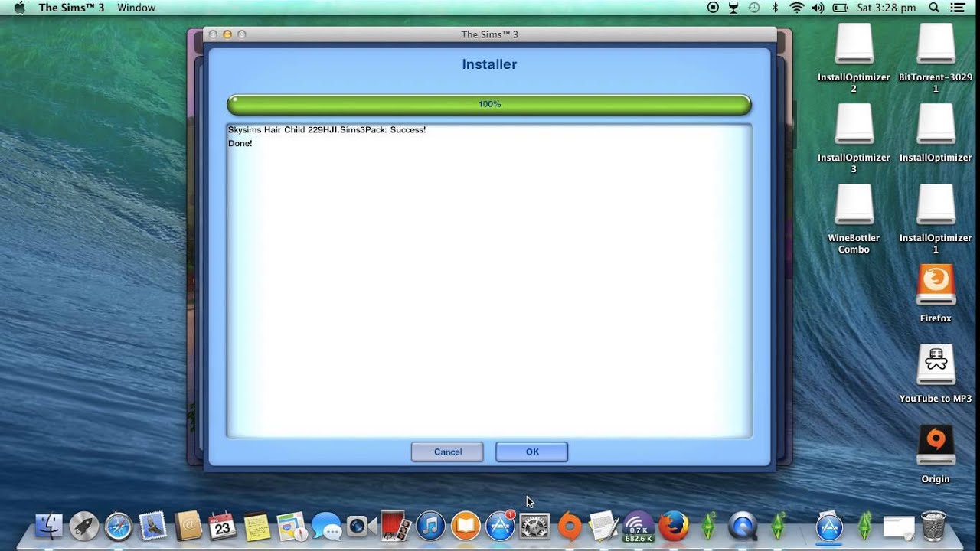Open Maps app in the Dock

pos(292,526)
